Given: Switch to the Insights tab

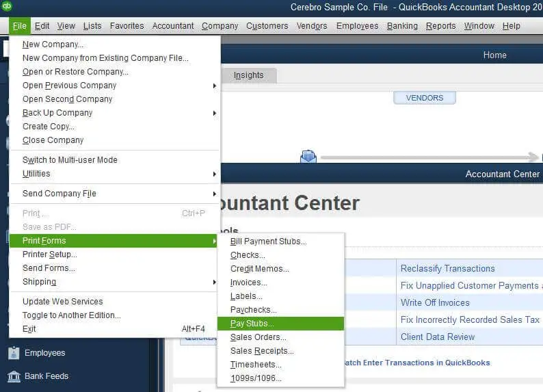Looking at the screenshot, I should pos(248,75).
